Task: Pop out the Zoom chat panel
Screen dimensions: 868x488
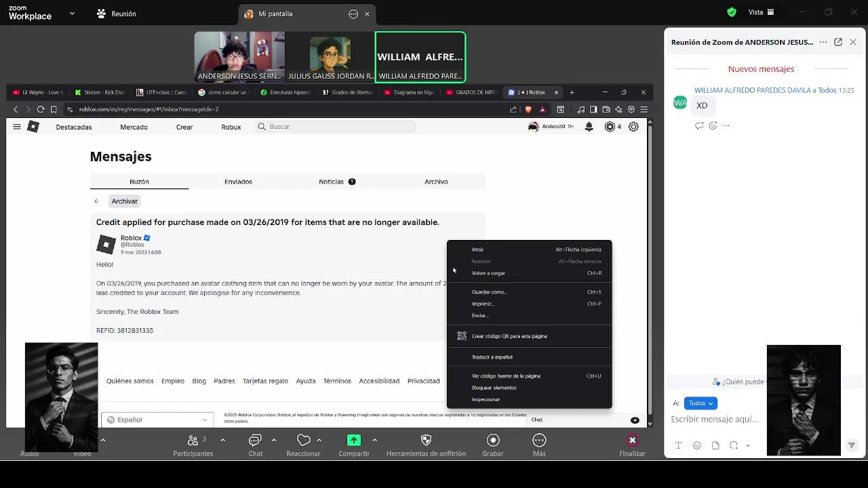Action: click(x=838, y=42)
